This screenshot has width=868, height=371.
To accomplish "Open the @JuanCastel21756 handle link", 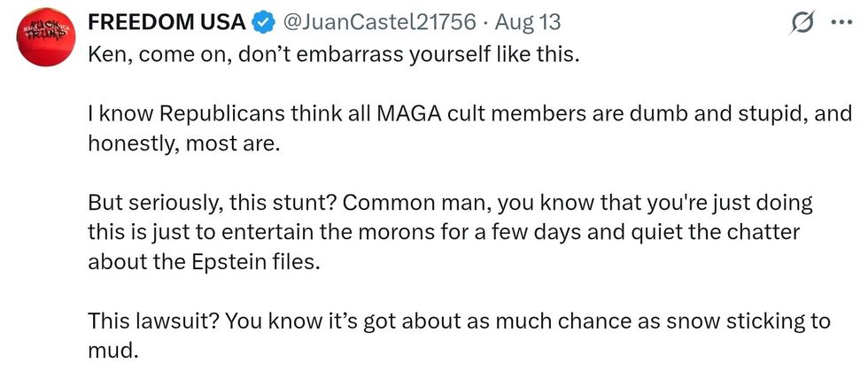I will coord(379,21).
